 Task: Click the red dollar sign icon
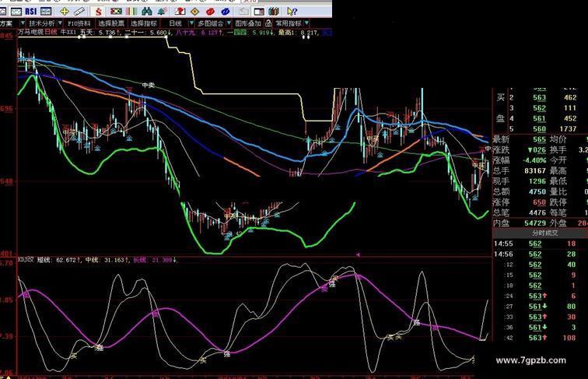point(98,12)
